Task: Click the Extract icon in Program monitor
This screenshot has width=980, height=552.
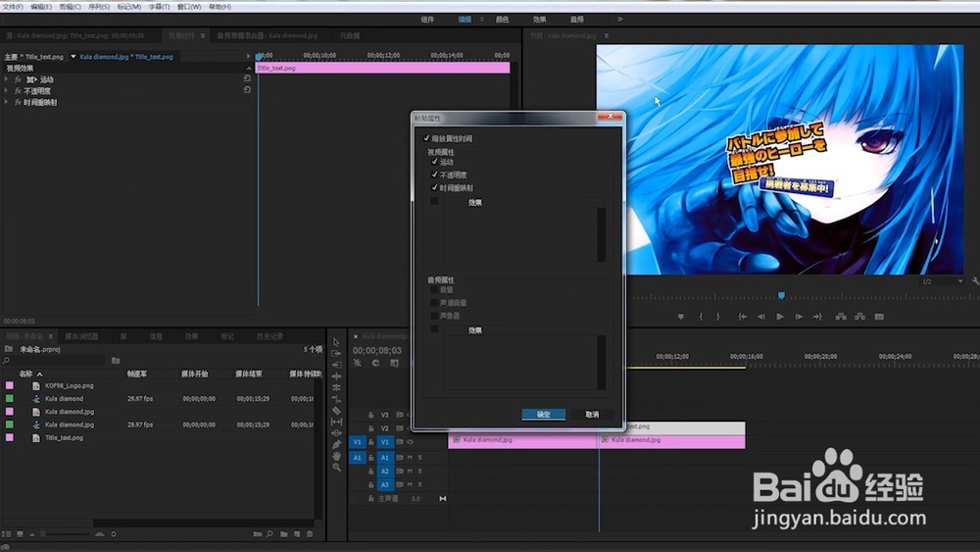Action: coord(860,317)
